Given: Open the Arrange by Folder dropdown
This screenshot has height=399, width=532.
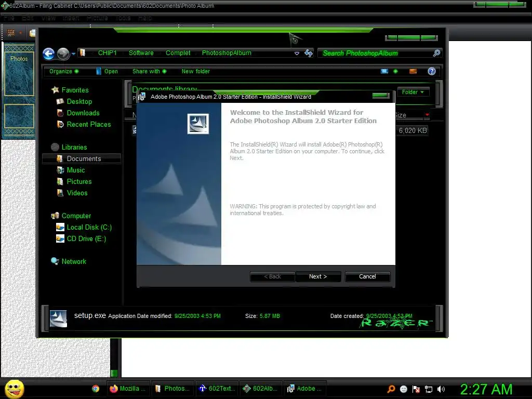Looking at the screenshot, I should (x=413, y=92).
